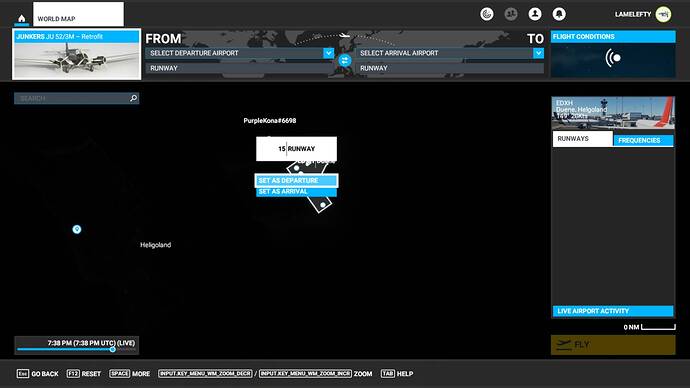The height and width of the screenshot is (388, 690).
Task: Select the 15 RUNWAY popup label
Action: 297,149
